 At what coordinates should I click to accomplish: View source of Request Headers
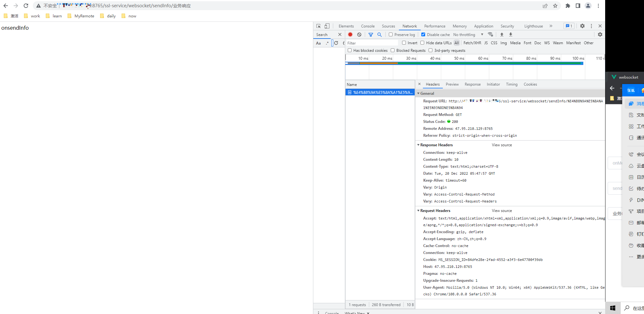tap(502, 211)
